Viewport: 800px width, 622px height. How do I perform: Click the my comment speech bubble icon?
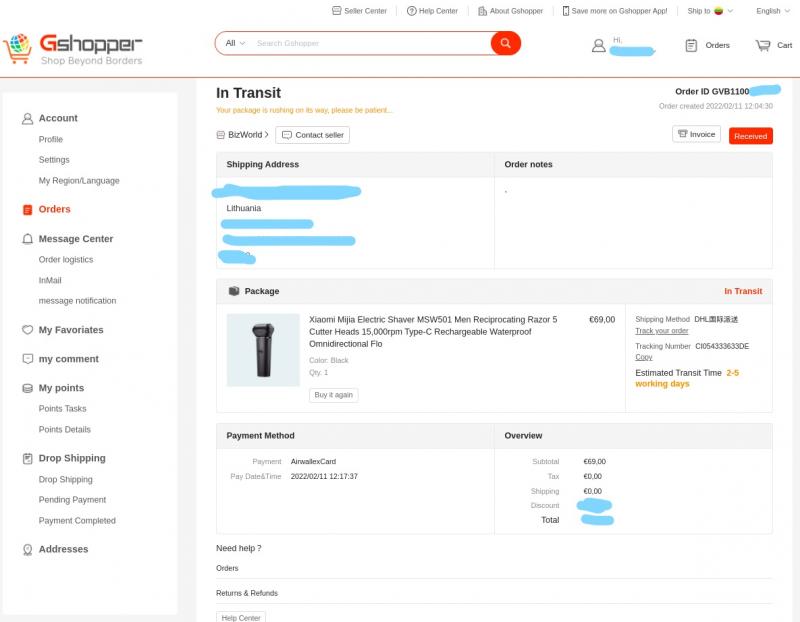[28, 359]
